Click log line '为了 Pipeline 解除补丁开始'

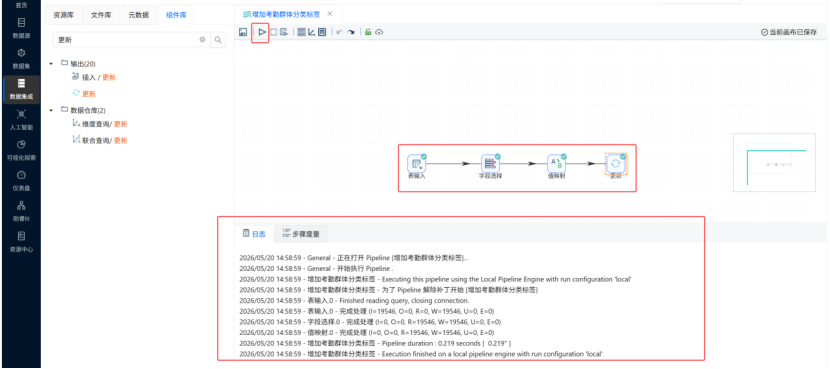click(389, 290)
